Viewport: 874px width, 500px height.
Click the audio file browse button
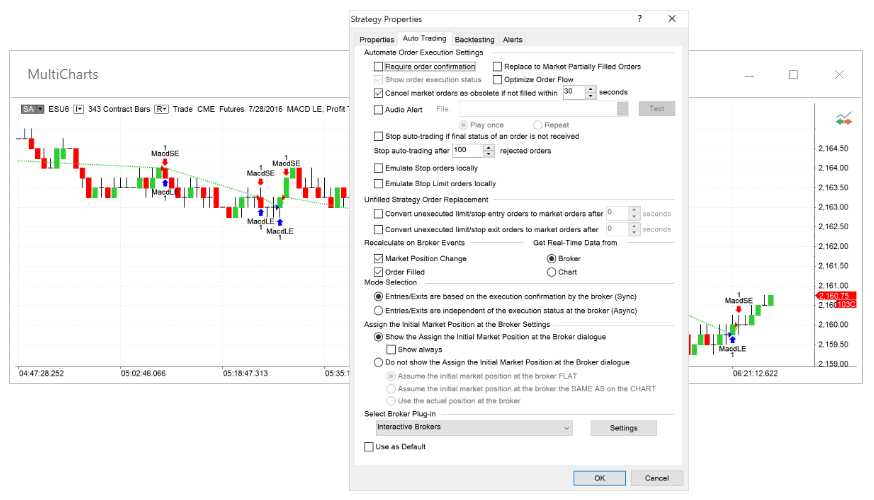tap(623, 109)
